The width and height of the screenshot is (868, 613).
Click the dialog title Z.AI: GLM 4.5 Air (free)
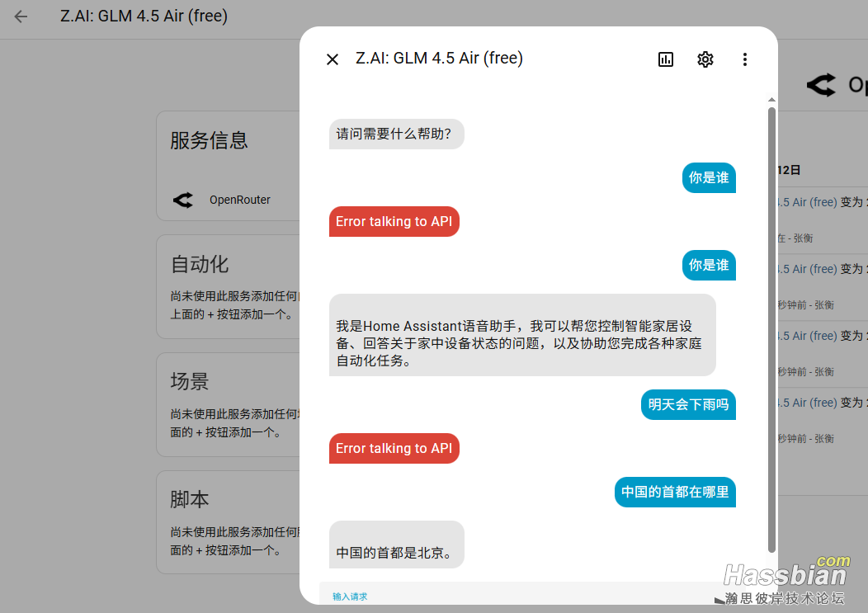click(x=439, y=58)
